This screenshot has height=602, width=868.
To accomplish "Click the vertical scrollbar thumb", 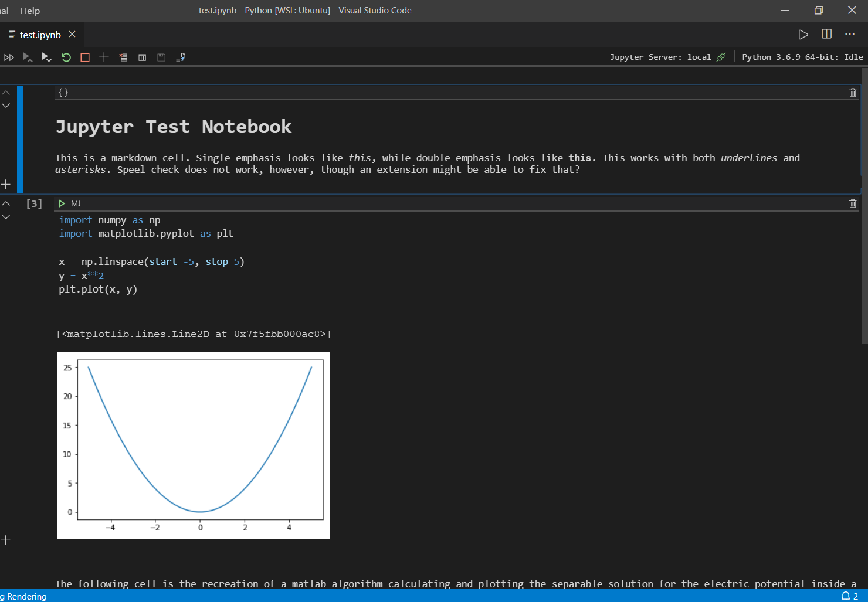I will tap(864, 205).
